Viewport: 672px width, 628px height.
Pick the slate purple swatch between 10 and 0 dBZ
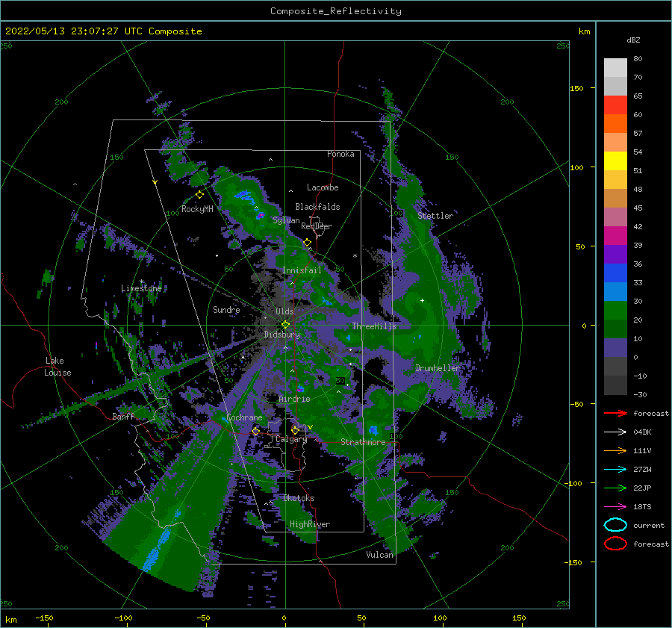[615, 348]
